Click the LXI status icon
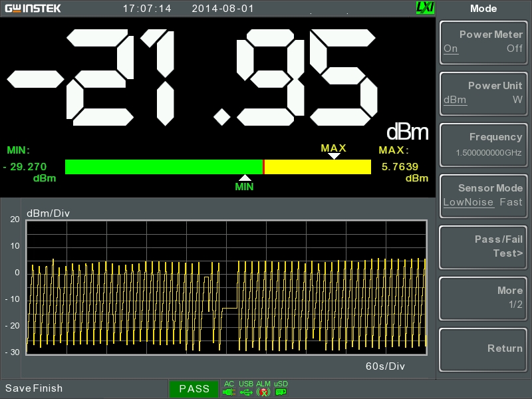The height and width of the screenshot is (399, 532). pos(425,8)
